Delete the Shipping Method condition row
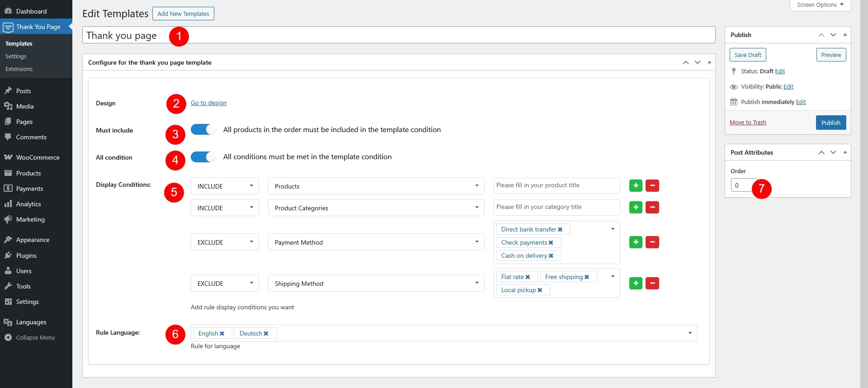Viewport: 868px width, 388px height. 652,284
